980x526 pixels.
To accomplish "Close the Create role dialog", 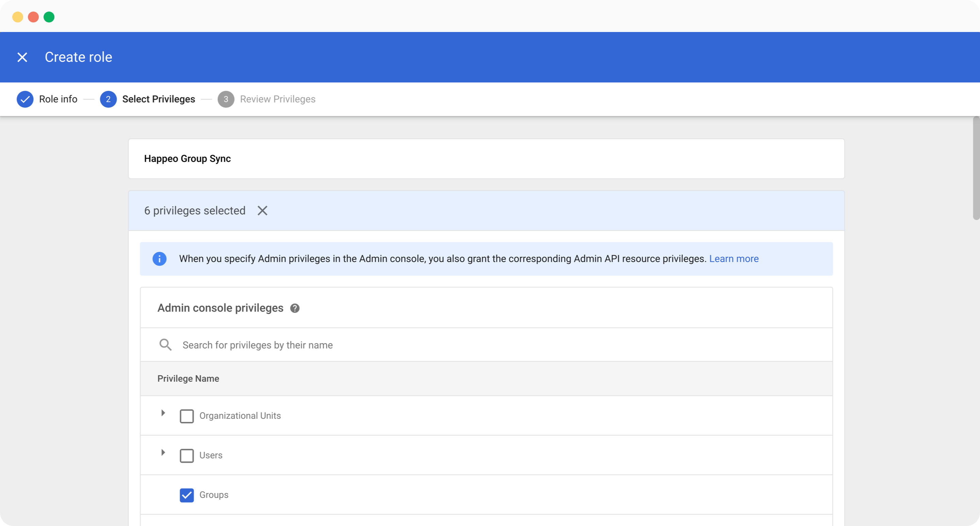I will coord(22,57).
